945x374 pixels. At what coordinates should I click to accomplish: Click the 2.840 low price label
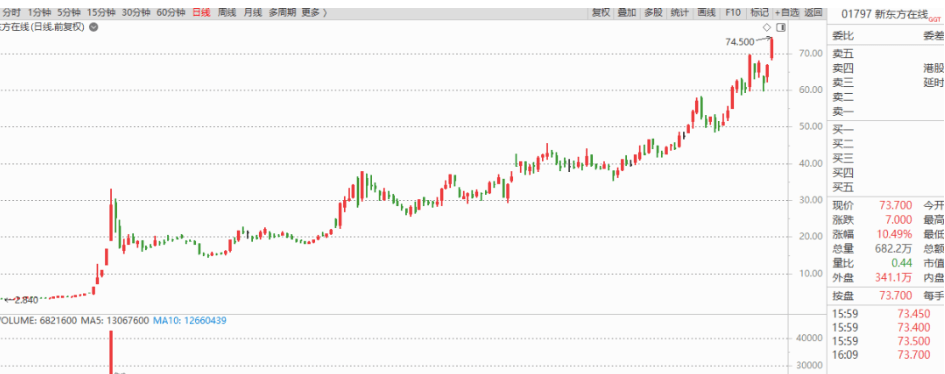(x=25, y=299)
